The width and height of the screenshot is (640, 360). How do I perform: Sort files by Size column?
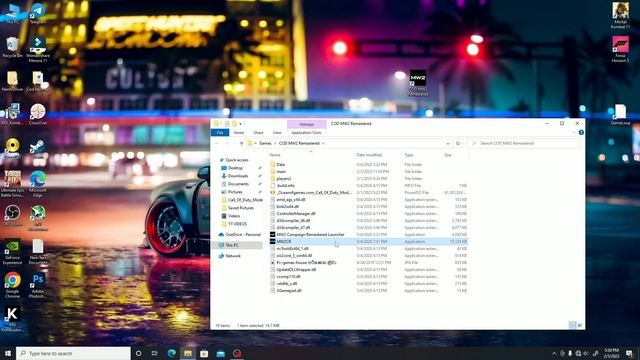click(448, 155)
